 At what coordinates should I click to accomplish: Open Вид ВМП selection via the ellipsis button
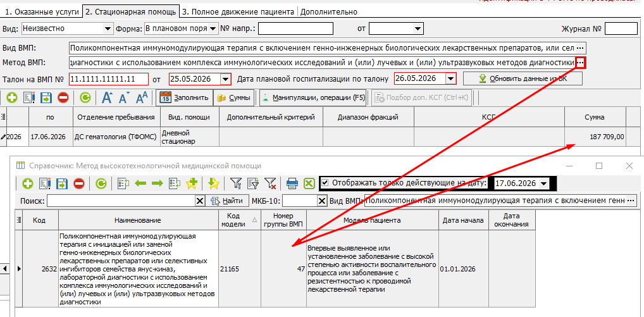[x=580, y=48]
